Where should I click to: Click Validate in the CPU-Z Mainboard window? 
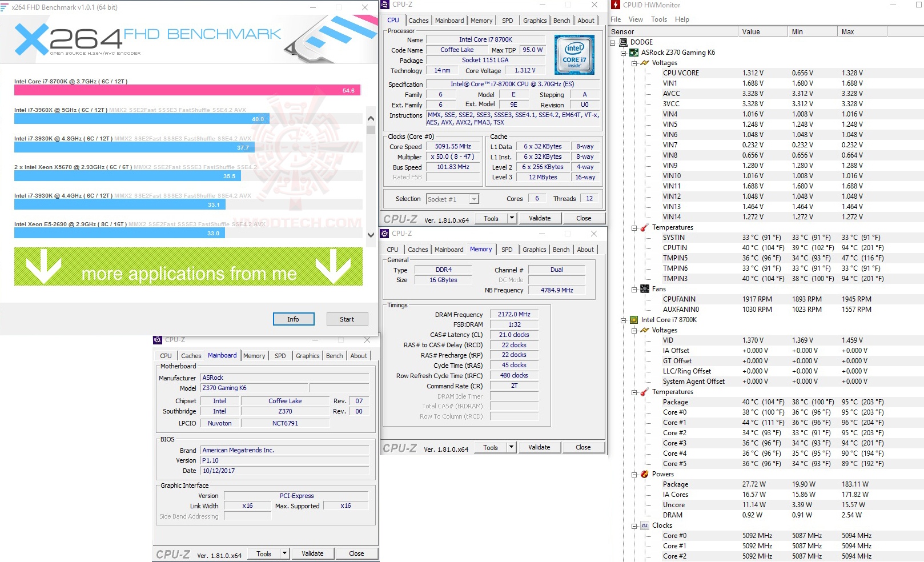click(x=312, y=553)
